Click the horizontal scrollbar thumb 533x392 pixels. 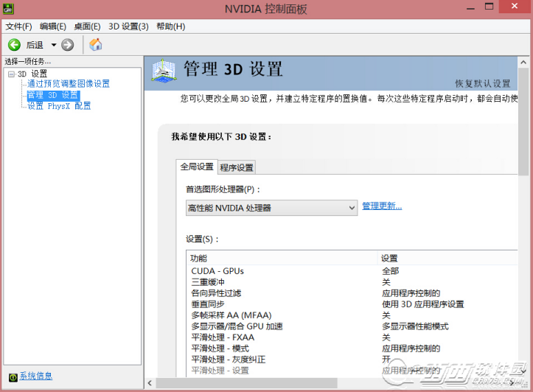tap(246, 383)
